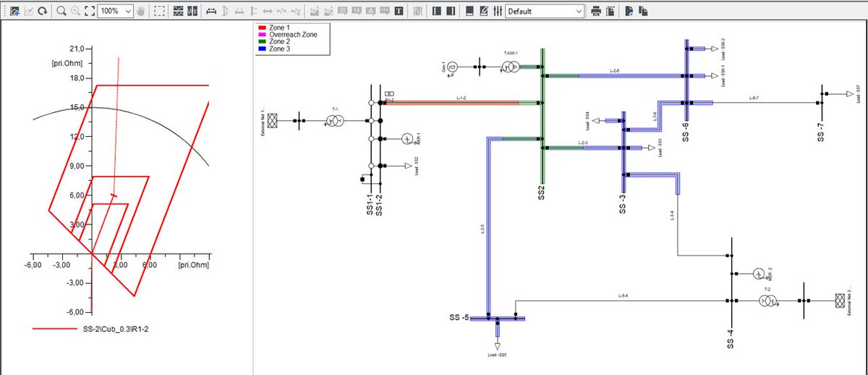Select the Gen-1 generator symbol

[x=453, y=67]
